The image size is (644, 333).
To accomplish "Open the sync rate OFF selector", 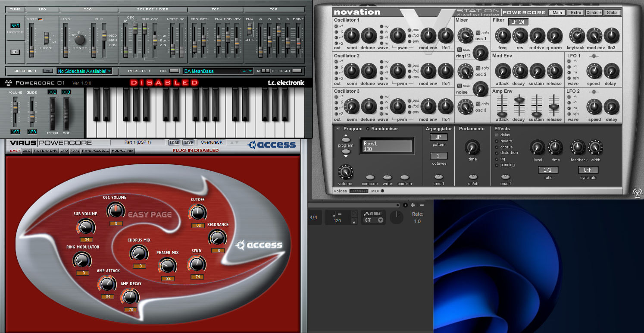I will click(588, 170).
